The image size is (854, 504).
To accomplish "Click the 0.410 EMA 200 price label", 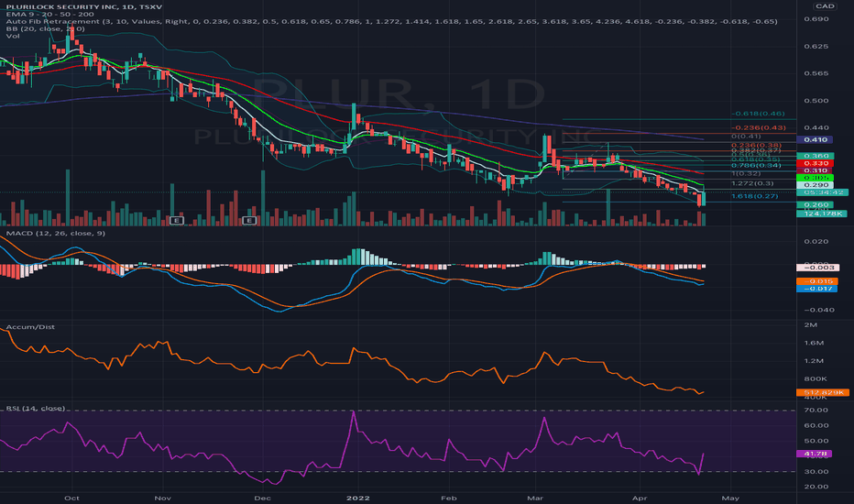I will pyautogui.click(x=815, y=139).
